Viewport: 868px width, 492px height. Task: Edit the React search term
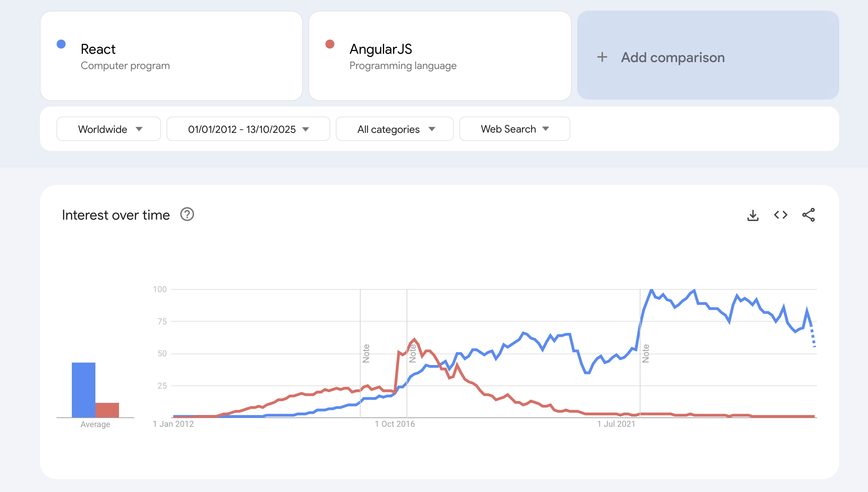(x=98, y=49)
